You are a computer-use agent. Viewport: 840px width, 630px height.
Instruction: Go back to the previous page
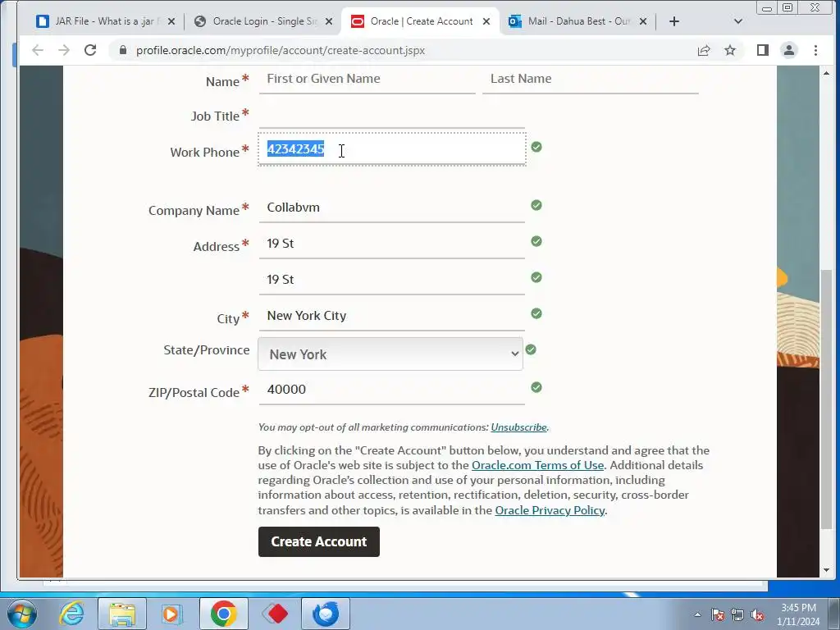pos(38,50)
